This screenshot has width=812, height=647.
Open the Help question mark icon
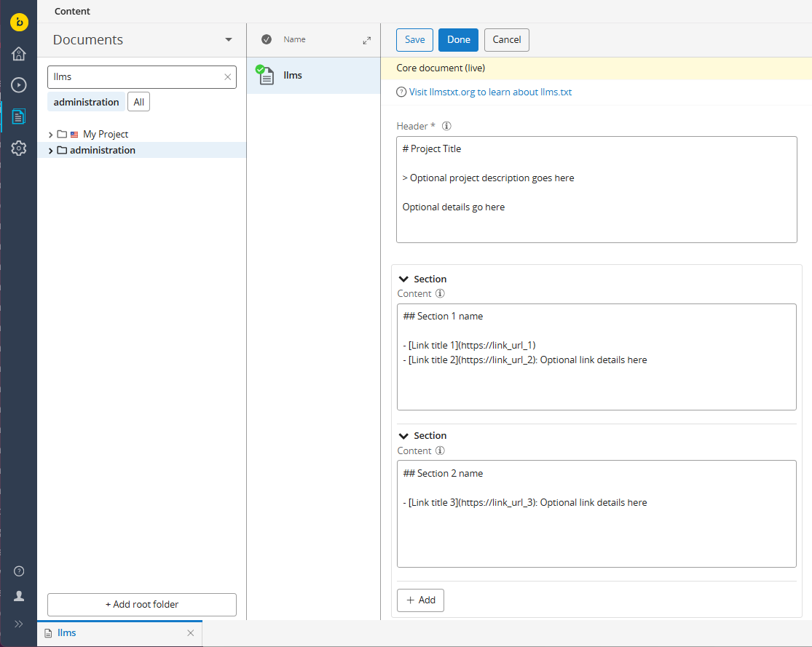click(x=19, y=571)
